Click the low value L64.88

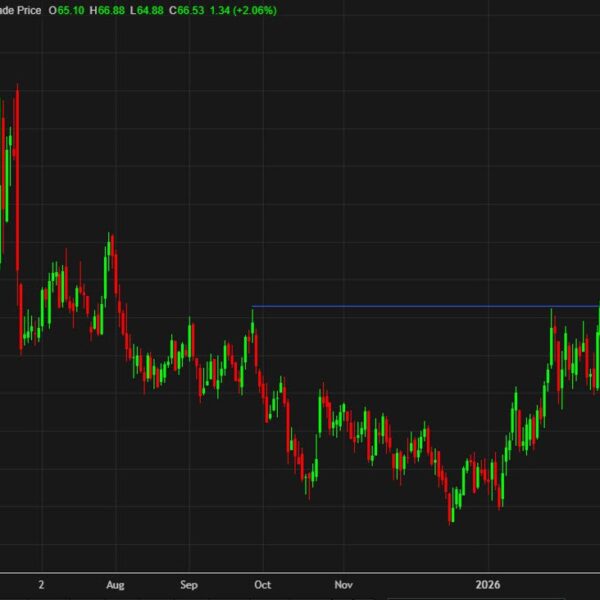(147, 10)
